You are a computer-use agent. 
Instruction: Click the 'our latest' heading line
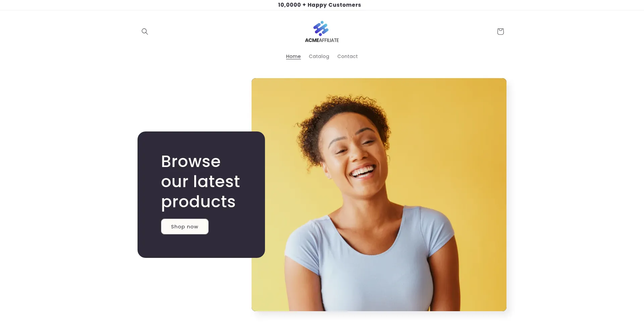tap(200, 182)
